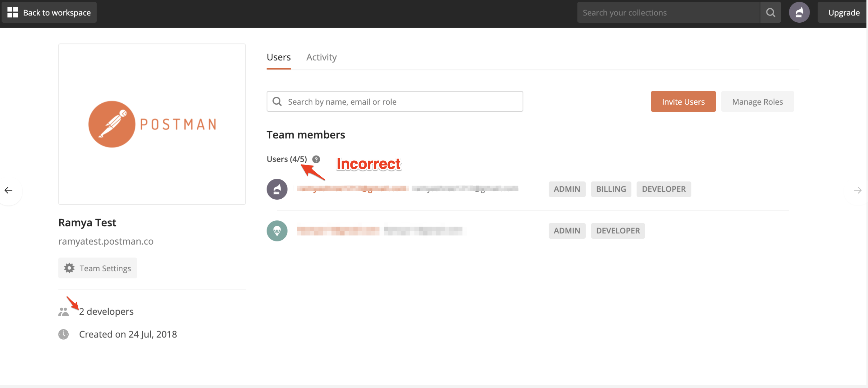The width and height of the screenshot is (868, 388).
Task: Click the Invite Users button
Action: [683, 102]
